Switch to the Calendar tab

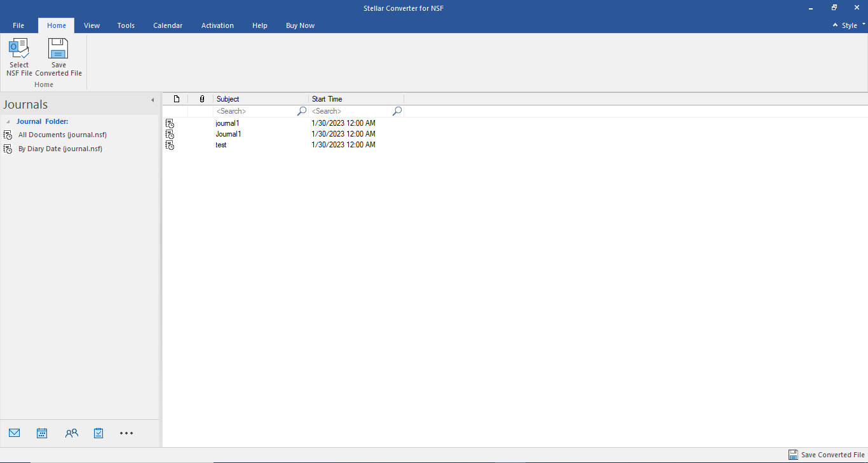pos(168,25)
